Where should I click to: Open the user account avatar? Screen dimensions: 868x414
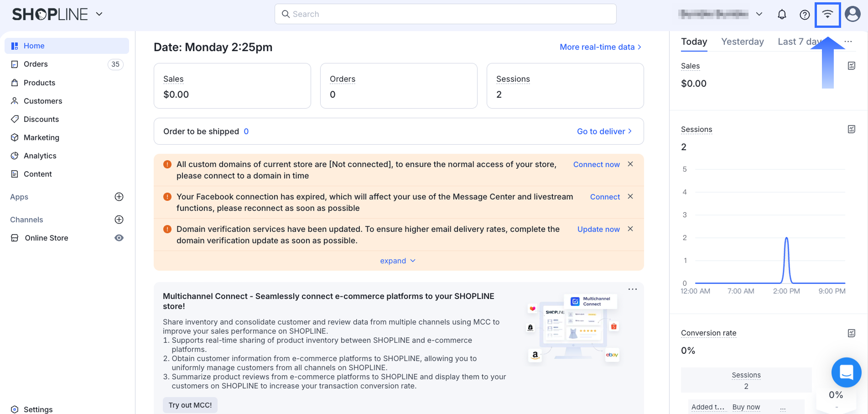click(x=852, y=14)
